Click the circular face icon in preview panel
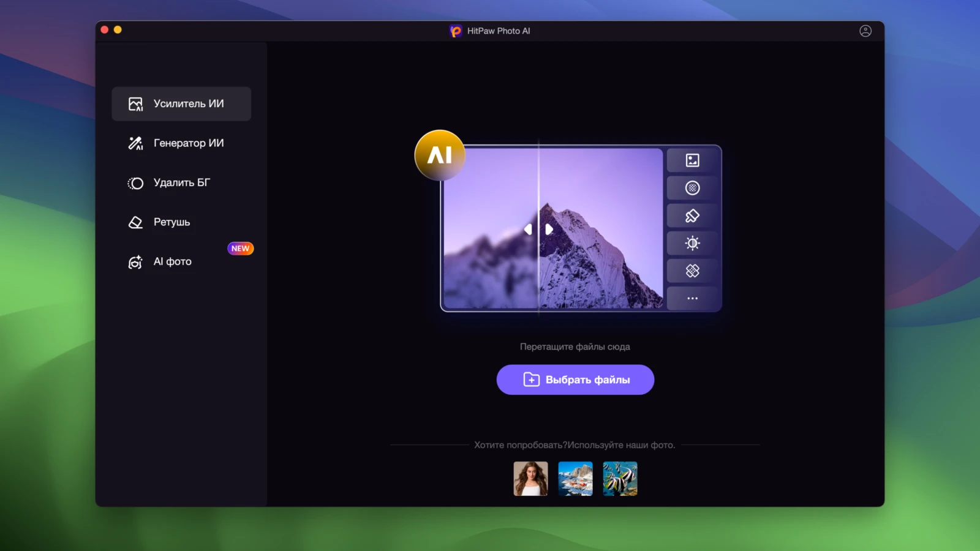This screenshot has width=980, height=551. [x=692, y=188]
